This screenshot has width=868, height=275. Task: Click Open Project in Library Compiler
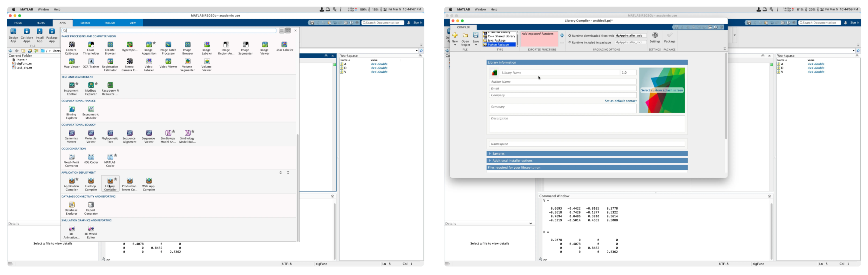point(465,40)
